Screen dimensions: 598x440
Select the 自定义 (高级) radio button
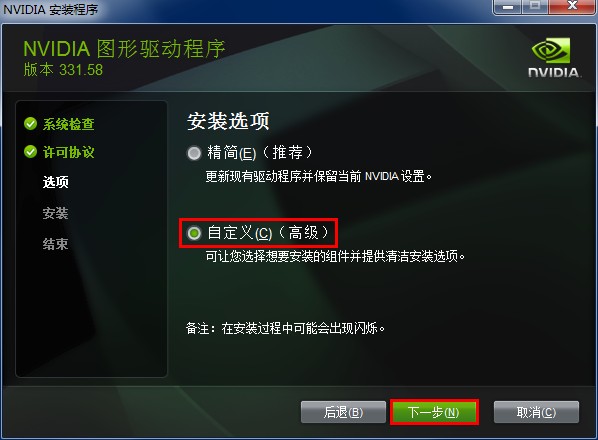coord(194,233)
